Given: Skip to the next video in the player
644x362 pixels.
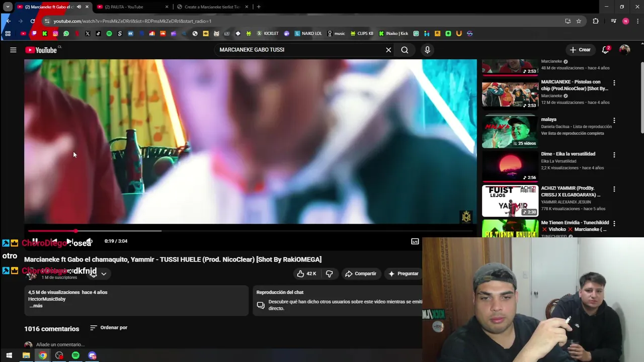Looking at the screenshot, I should [x=69, y=241].
